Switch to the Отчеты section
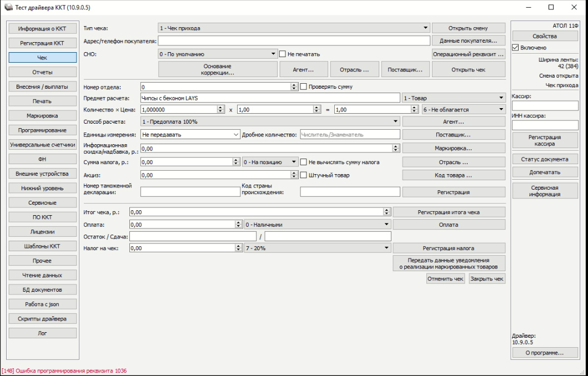The height and width of the screenshot is (376, 588). [42, 72]
